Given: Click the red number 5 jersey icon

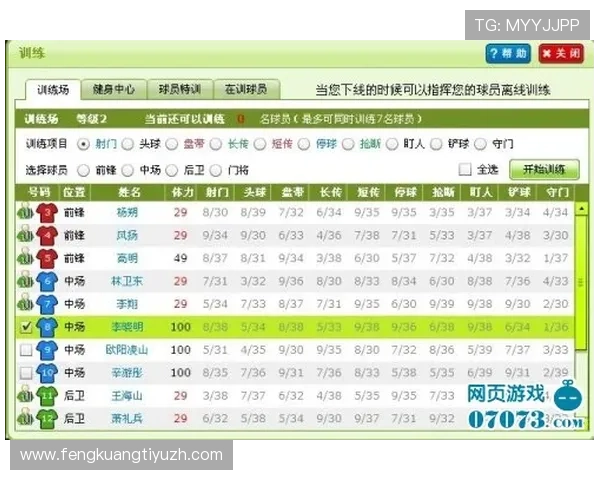Looking at the screenshot, I should 47,258.
